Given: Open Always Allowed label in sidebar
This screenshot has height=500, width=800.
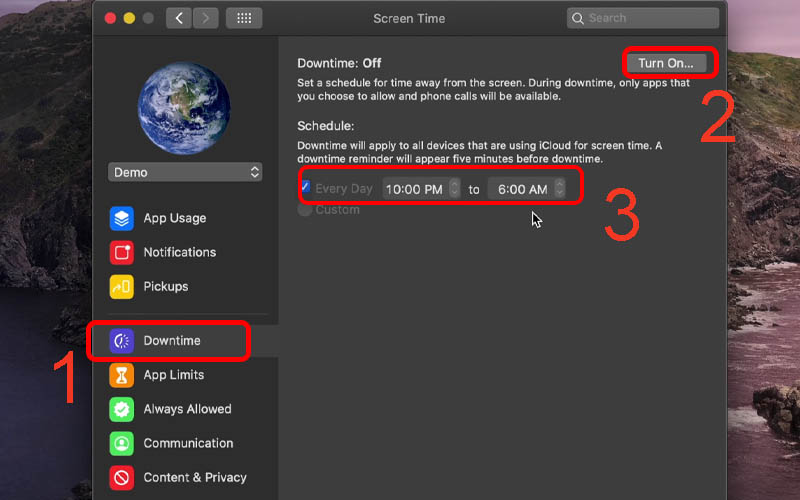Looking at the screenshot, I should (x=187, y=409).
